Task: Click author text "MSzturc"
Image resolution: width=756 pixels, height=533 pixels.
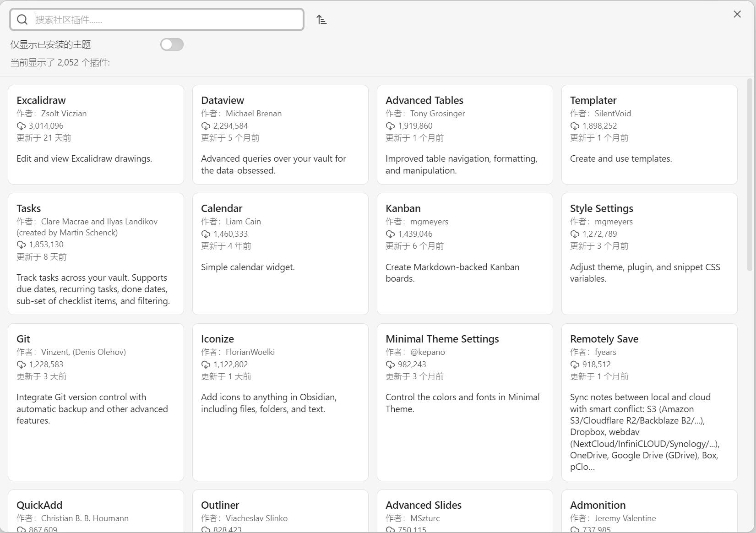Action: pyautogui.click(x=425, y=518)
